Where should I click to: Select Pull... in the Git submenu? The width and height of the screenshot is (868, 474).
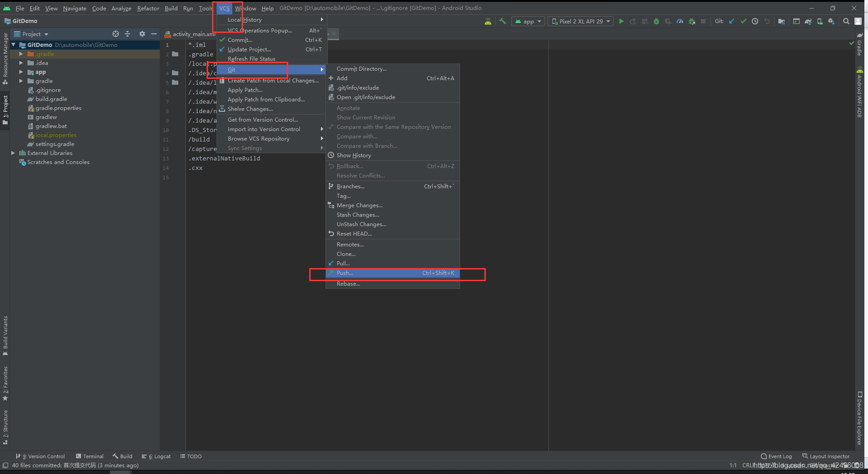[393, 264]
